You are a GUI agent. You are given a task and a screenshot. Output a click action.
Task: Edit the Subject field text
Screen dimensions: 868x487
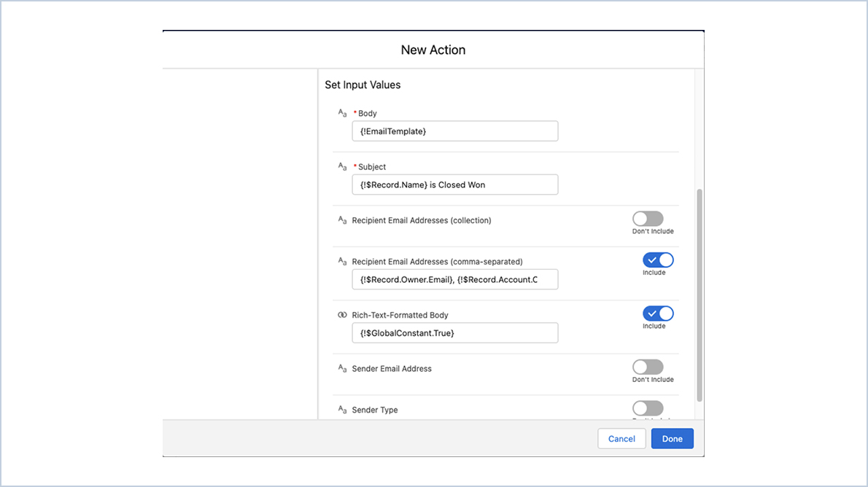pos(454,184)
